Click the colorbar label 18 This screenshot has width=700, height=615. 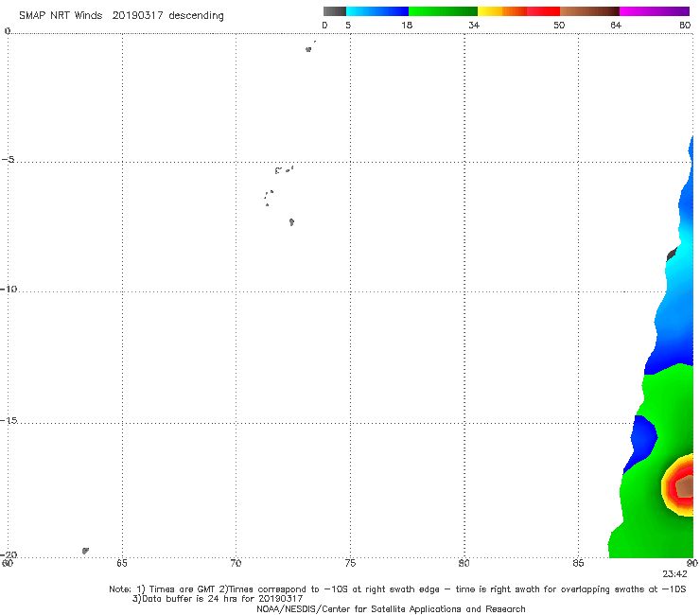(407, 25)
